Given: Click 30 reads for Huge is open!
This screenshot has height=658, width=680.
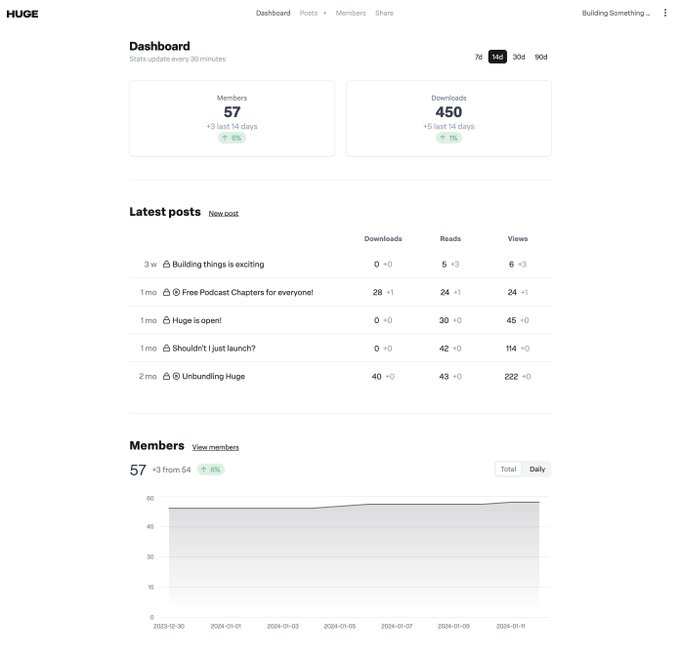Looking at the screenshot, I should pyautogui.click(x=444, y=320).
